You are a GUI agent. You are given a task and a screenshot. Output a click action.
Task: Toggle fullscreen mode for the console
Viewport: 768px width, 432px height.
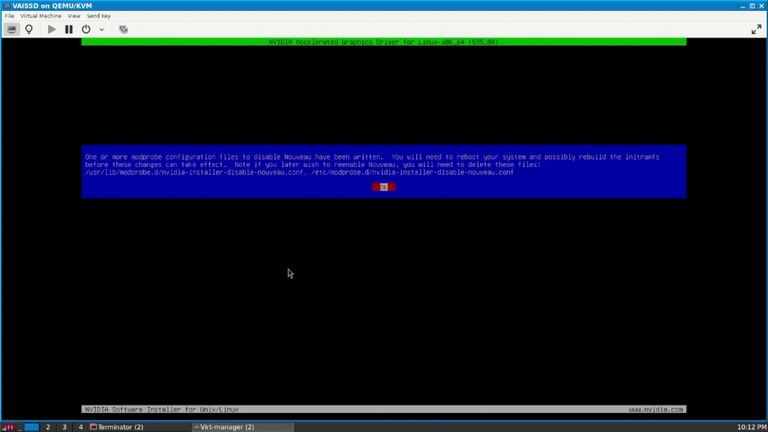tap(756, 29)
